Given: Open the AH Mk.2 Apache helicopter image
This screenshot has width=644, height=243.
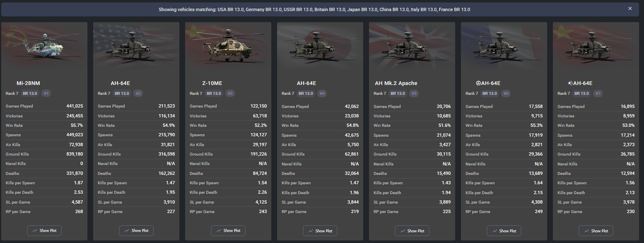Looking at the screenshot, I should point(412,47).
